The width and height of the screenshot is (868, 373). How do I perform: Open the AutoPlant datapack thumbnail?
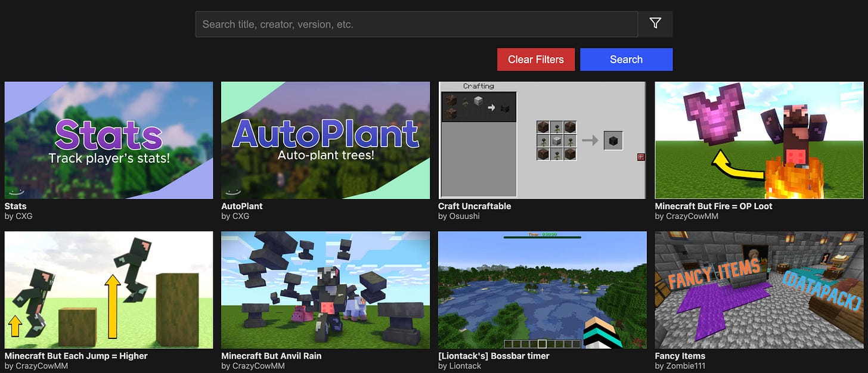[x=325, y=140]
